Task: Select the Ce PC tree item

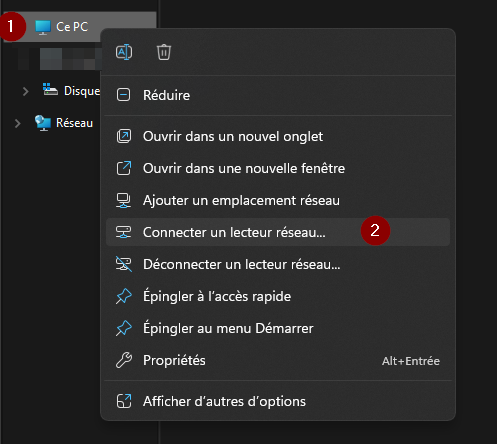Action: 79,27
